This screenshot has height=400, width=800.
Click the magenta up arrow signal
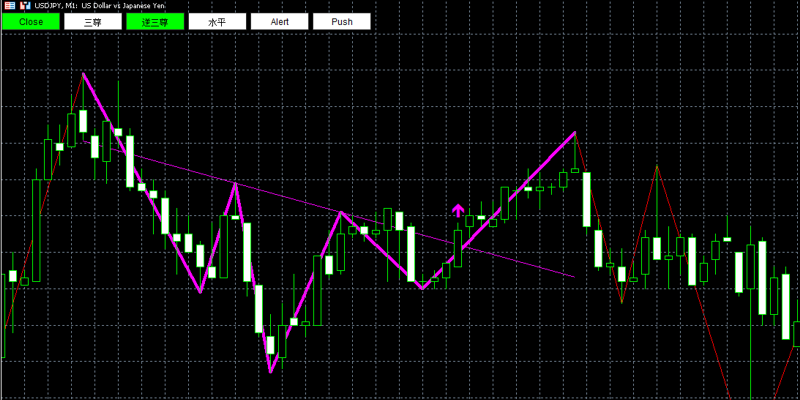[458, 210]
